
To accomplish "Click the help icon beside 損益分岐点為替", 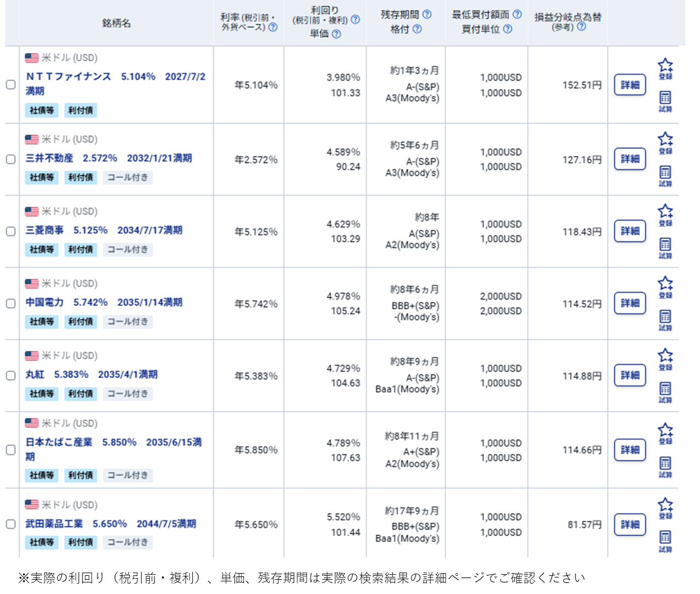I will tap(581, 26).
